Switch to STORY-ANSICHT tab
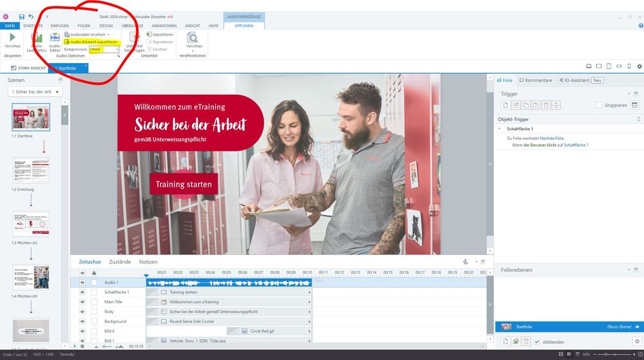 (x=28, y=68)
